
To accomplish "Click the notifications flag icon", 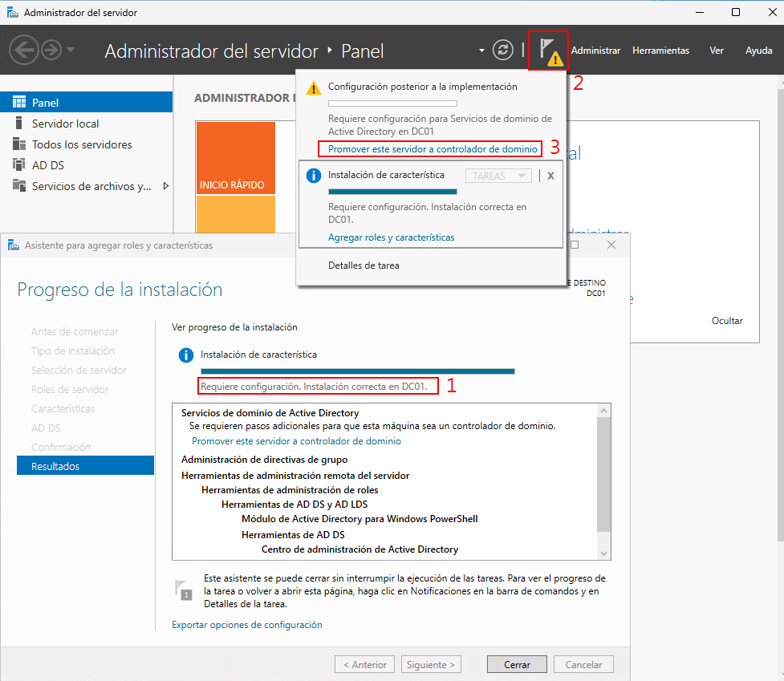I will pos(549,51).
